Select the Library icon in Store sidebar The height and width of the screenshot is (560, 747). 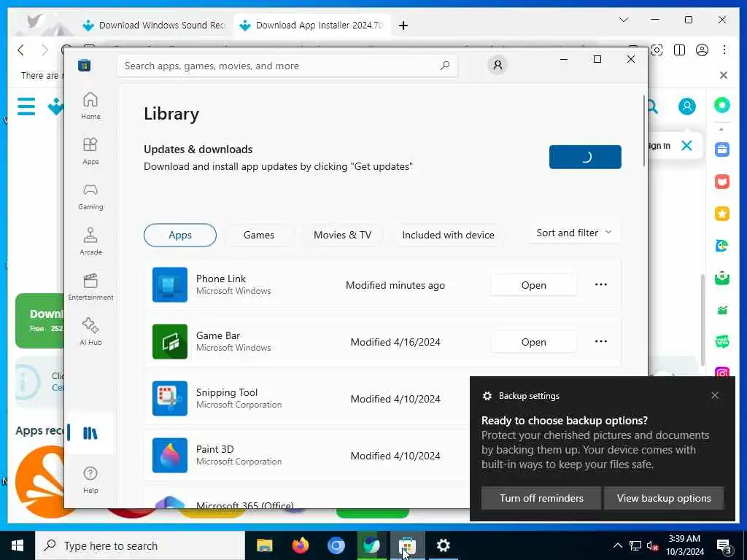pyautogui.click(x=90, y=433)
